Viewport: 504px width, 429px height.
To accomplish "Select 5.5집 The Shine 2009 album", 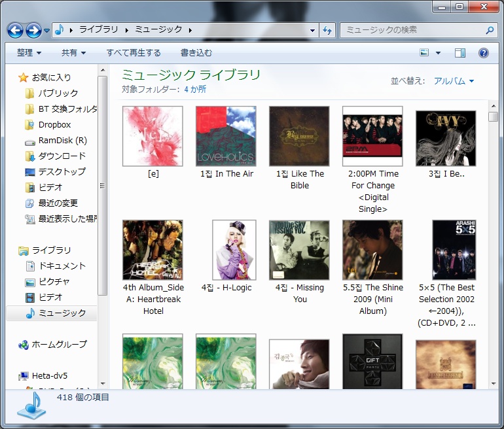I will coord(372,250).
